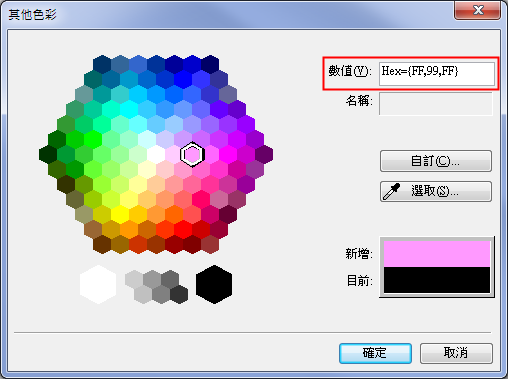The image size is (508, 379).
Task: Pick the pure red hexagon near the bottom
Action: 183,230
